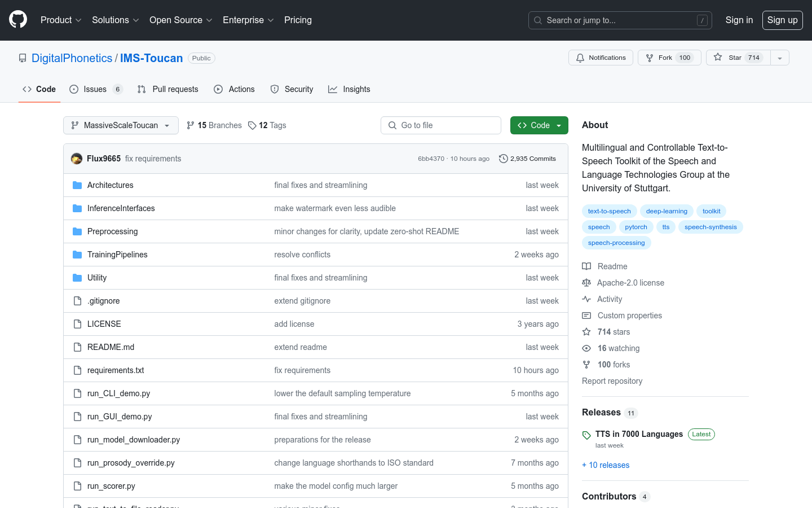The image size is (812, 508).
Task: Click the Fork button
Action: 669,58
